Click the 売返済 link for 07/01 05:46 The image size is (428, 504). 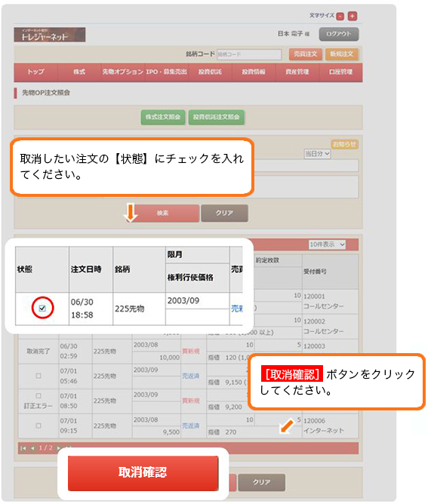pos(191,376)
